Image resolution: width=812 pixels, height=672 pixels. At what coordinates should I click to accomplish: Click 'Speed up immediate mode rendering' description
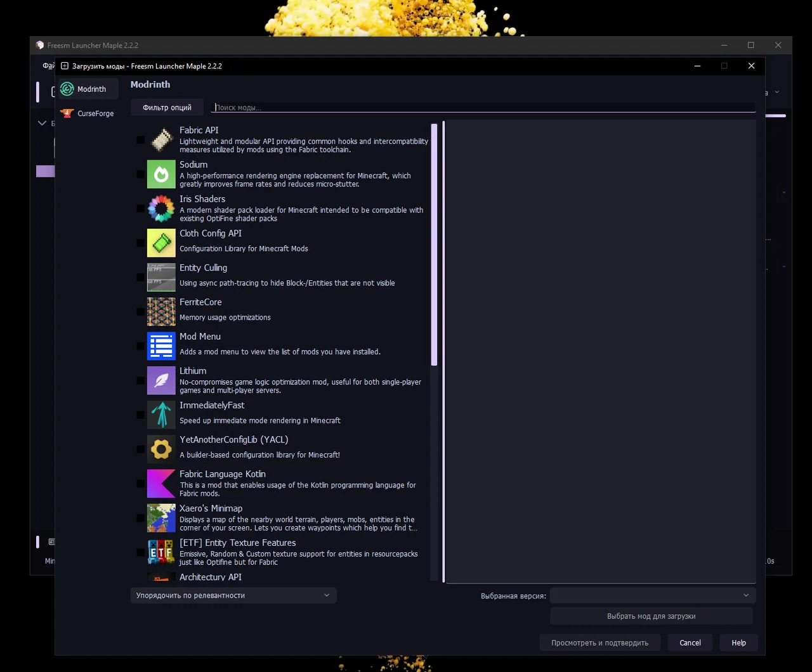(x=260, y=420)
